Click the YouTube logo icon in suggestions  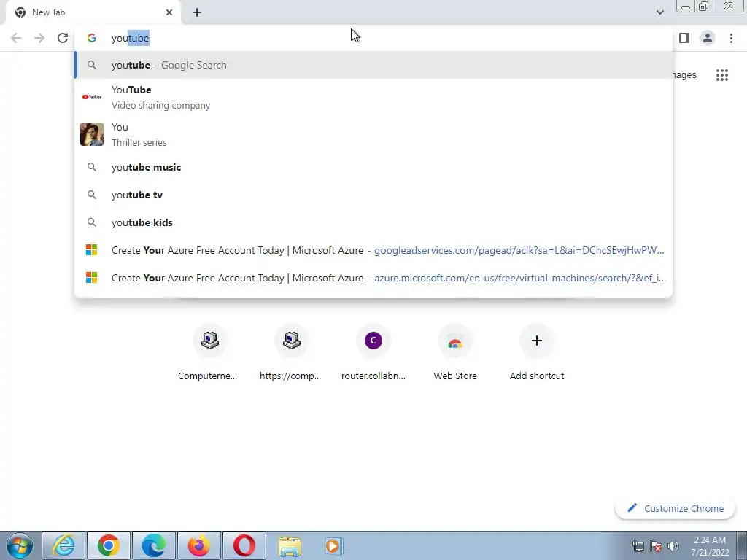click(91, 97)
